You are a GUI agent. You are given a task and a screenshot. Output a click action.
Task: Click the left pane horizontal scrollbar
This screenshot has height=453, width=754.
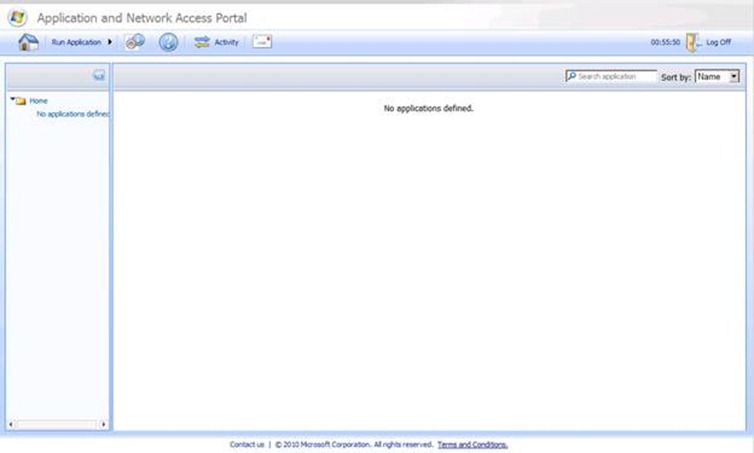(x=58, y=424)
